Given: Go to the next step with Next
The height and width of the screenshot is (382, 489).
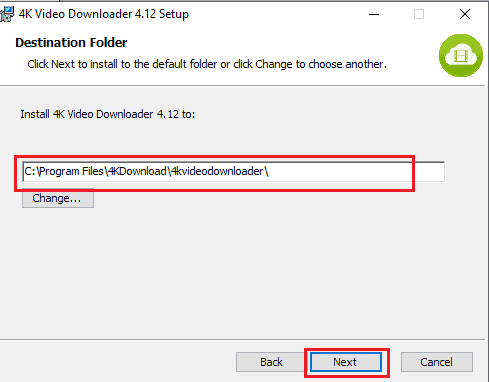Looking at the screenshot, I should pyautogui.click(x=346, y=362).
